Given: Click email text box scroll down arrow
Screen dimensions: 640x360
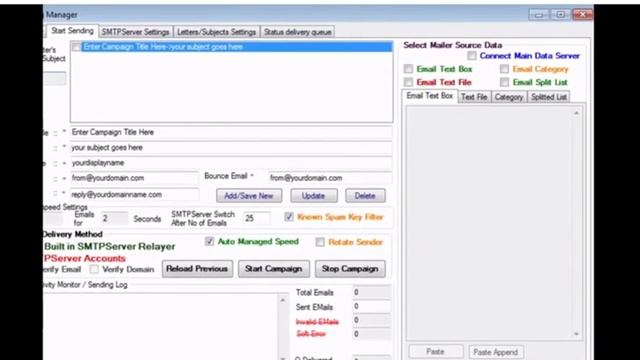Looking at the screenshot, I should coord(576,334).
